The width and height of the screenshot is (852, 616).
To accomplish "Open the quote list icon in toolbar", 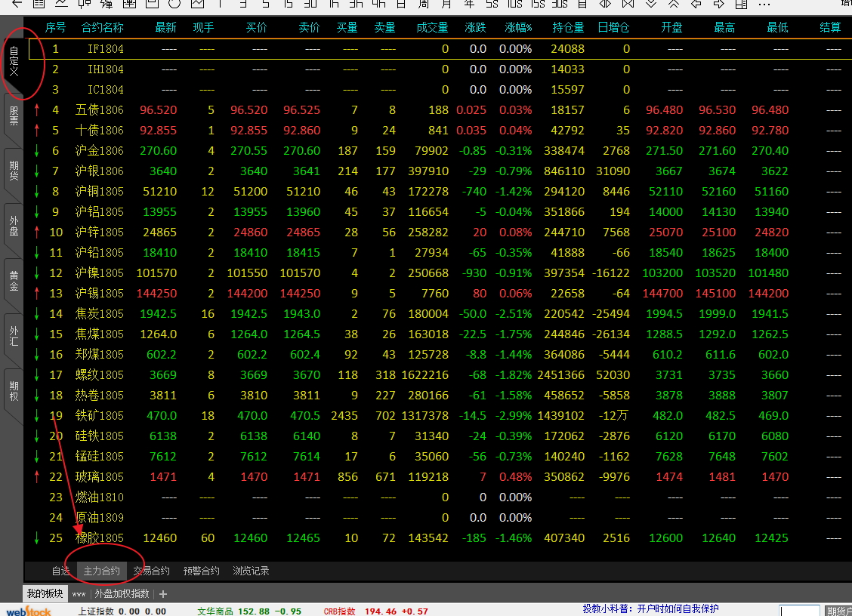I will pyautogui.click(x=39, y=4).
